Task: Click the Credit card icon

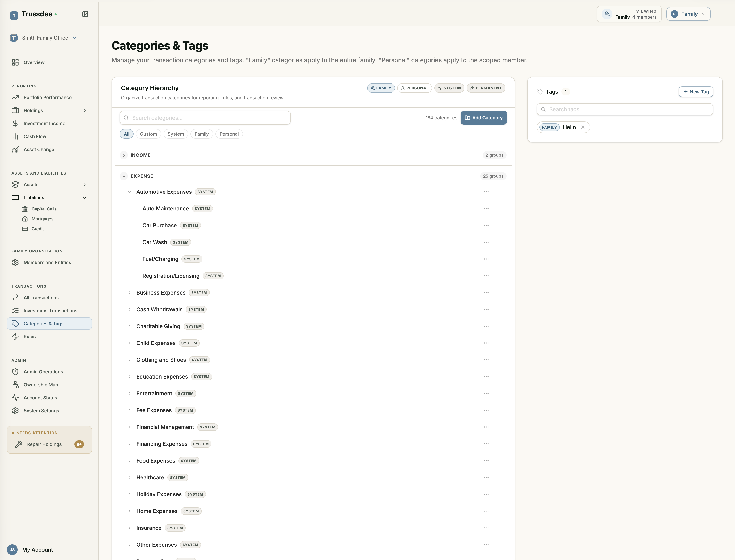Action: (x=25, y=229)
